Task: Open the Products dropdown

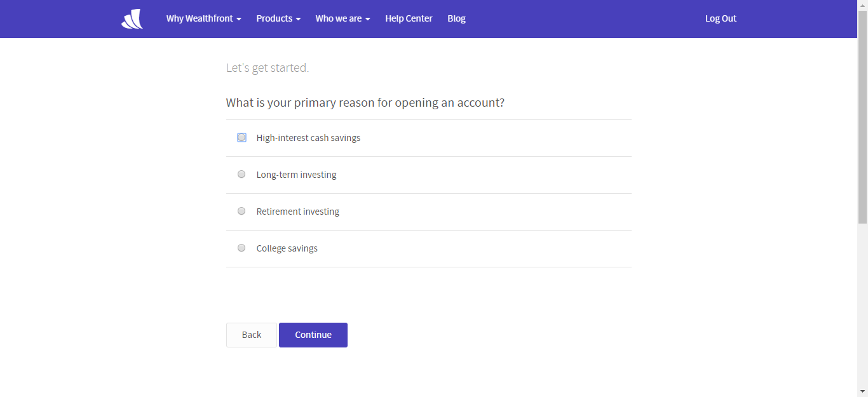Action: point(278,19)
